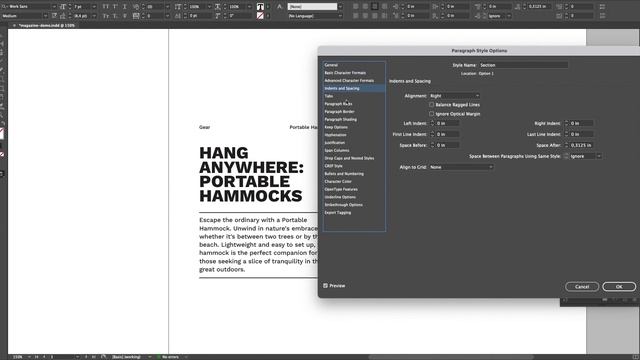The height and width of the screenshot is (360, 640).
Task: Set paragraph alignment to left in control panel
Action: click(x=356, y=7)
